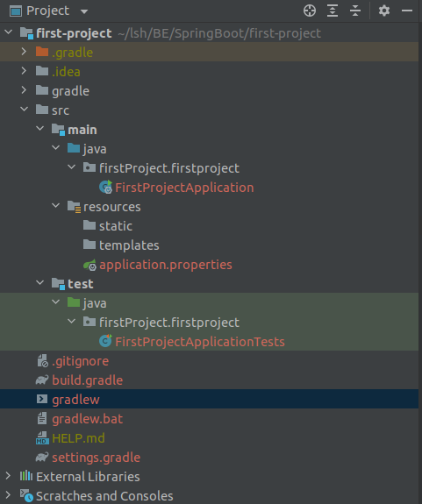Click the HELP.md markdown icon
This screenshot has height=504, width=422.
point(42,438)
